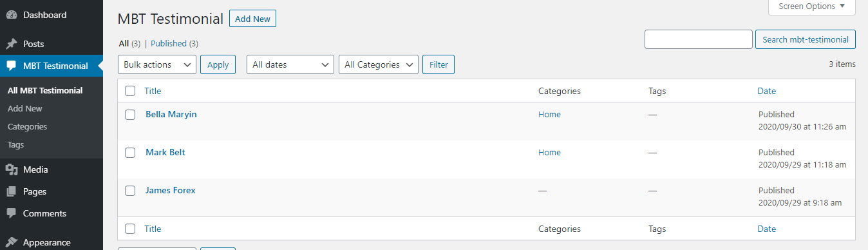Click the Dashboard gauge icon
The image size is (868, 250).
12,15
